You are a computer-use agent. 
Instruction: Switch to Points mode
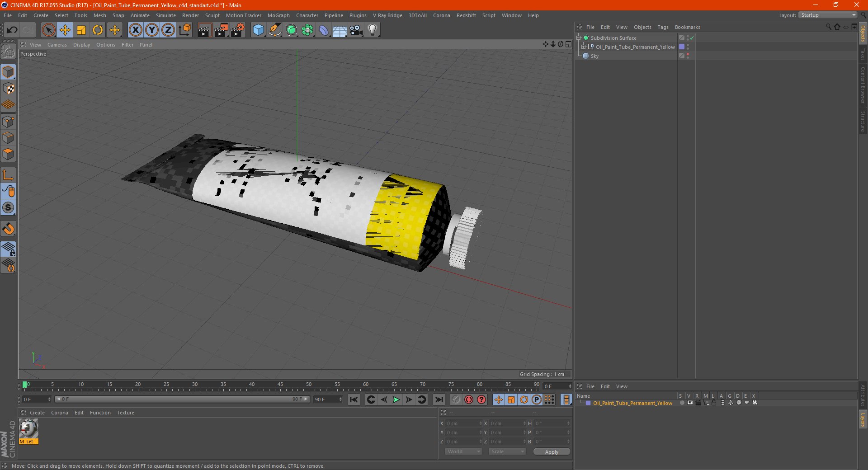(8, 122)
